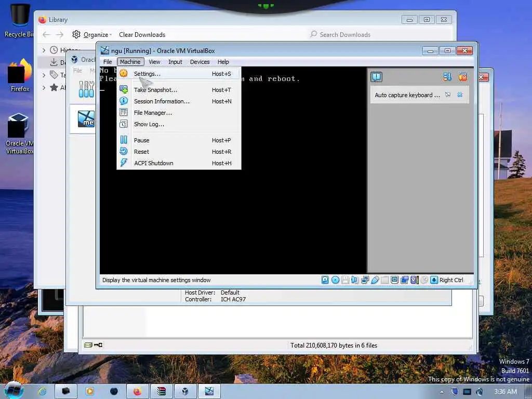Click the optical disk status icon
The height and width of the screenshot is (399, 532).
(x=335, y=280)
